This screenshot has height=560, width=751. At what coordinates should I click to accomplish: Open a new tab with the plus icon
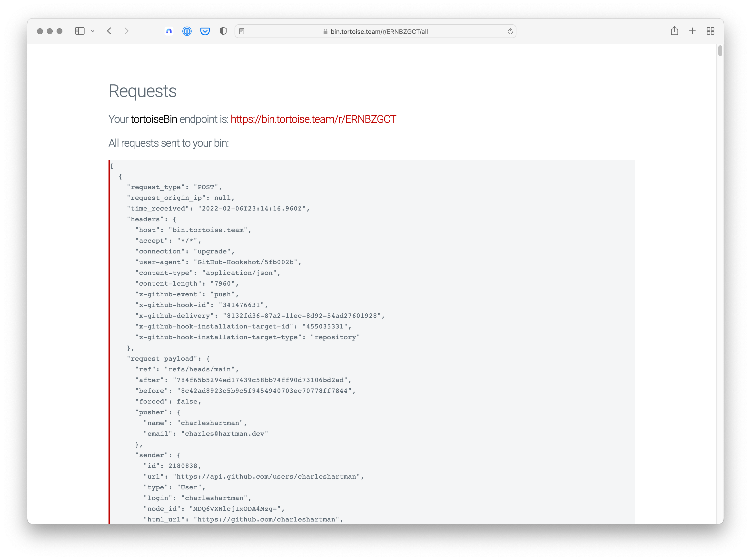(x=692, y=31)
